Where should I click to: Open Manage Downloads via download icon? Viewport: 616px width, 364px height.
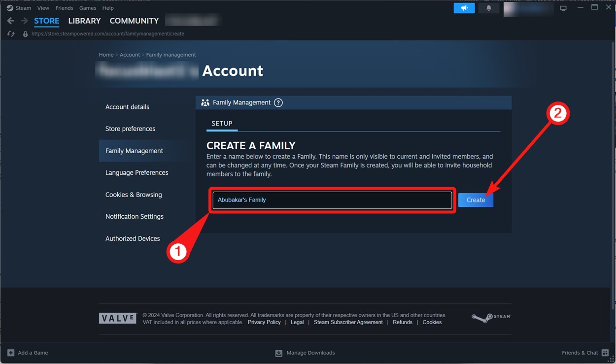pyautogui.click(x=279, y=353)
